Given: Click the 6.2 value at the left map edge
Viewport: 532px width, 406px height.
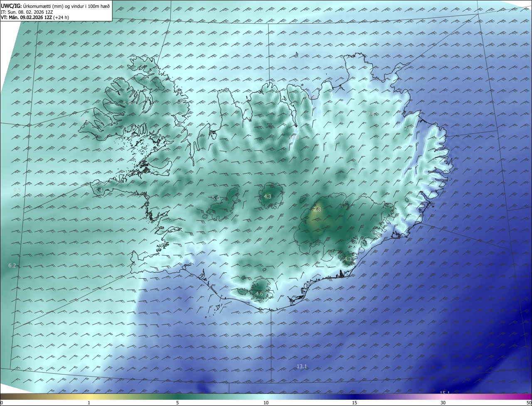Looking at the screenshot, I should (12, 265).
